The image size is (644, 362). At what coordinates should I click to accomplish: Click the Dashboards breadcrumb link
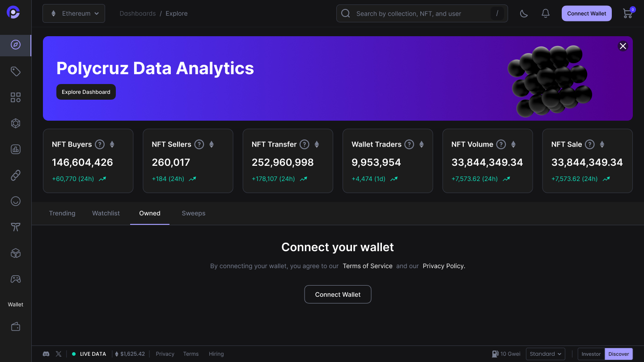pyautogui.click(x=138, y=13)
